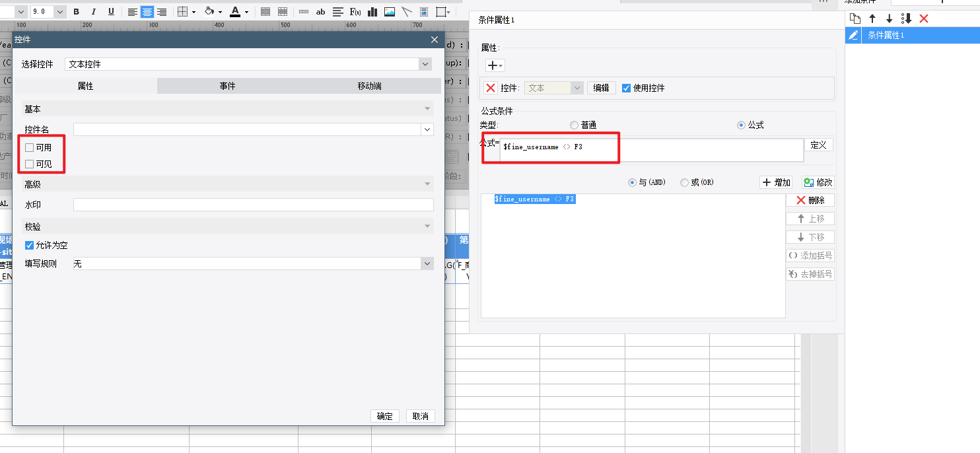
Task: Uncheck the 使用控件 checkbox
Action: tap(626, 88)
